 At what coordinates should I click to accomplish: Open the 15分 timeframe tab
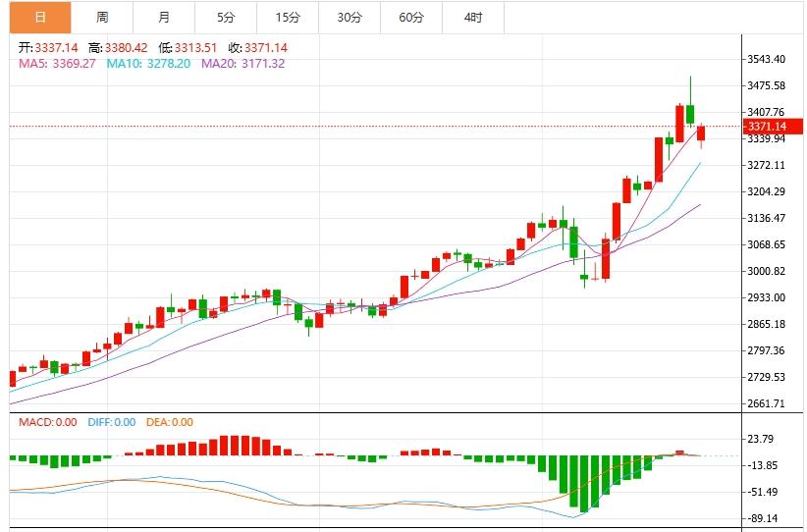(x=288, y=18)
